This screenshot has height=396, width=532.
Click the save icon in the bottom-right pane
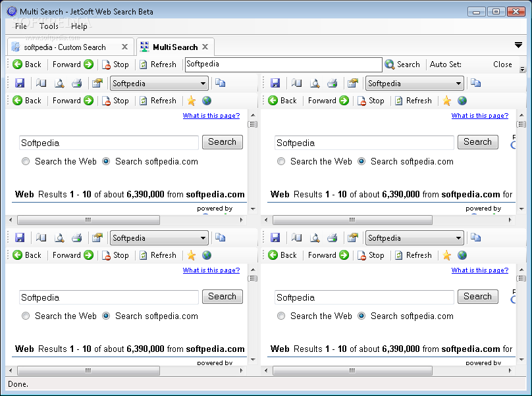pyautogui.click(x=275, y=237)
